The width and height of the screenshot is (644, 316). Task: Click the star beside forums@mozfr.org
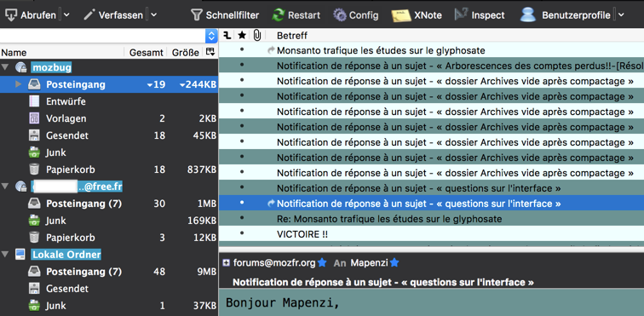click(x=322, y=262)
